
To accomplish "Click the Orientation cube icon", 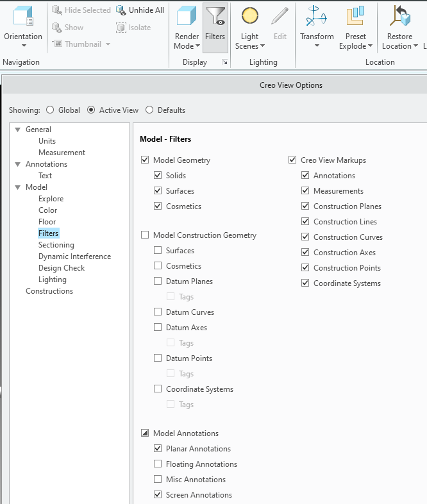I will click(x=23, y=17).
